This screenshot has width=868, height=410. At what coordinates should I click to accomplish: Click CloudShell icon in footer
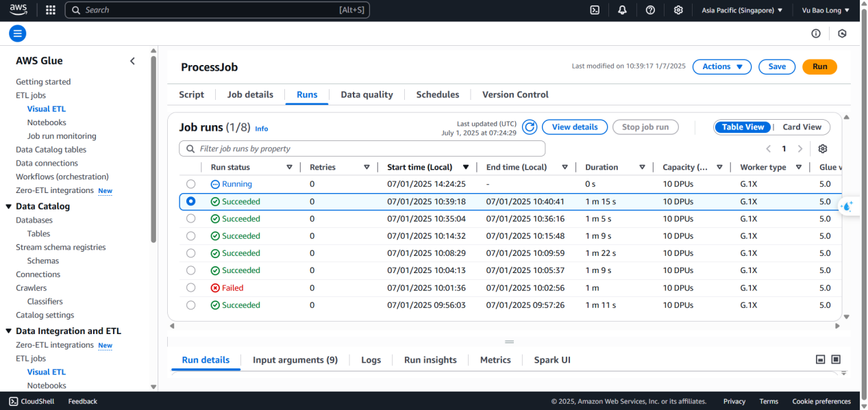click(x=13, y=401)
